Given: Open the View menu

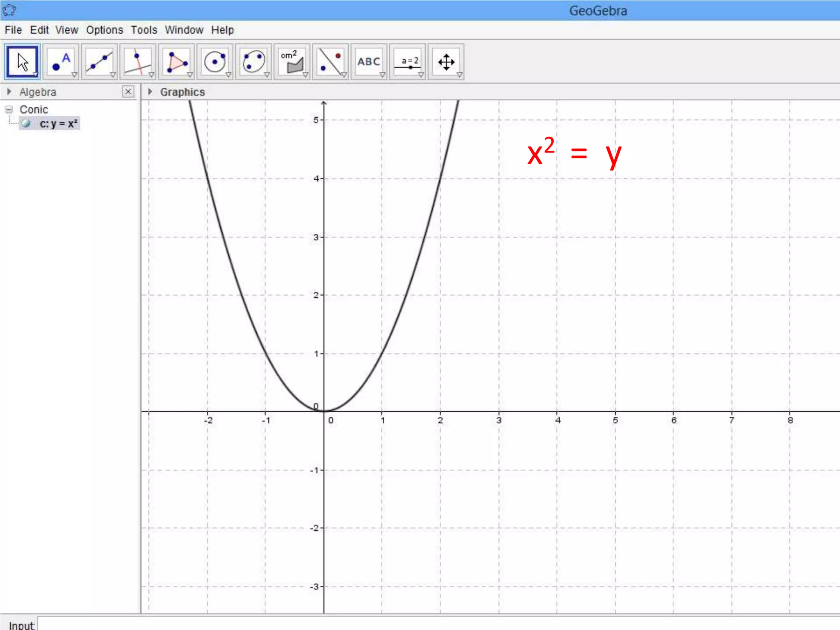Looking at the screenshot, I should point(66,30).
